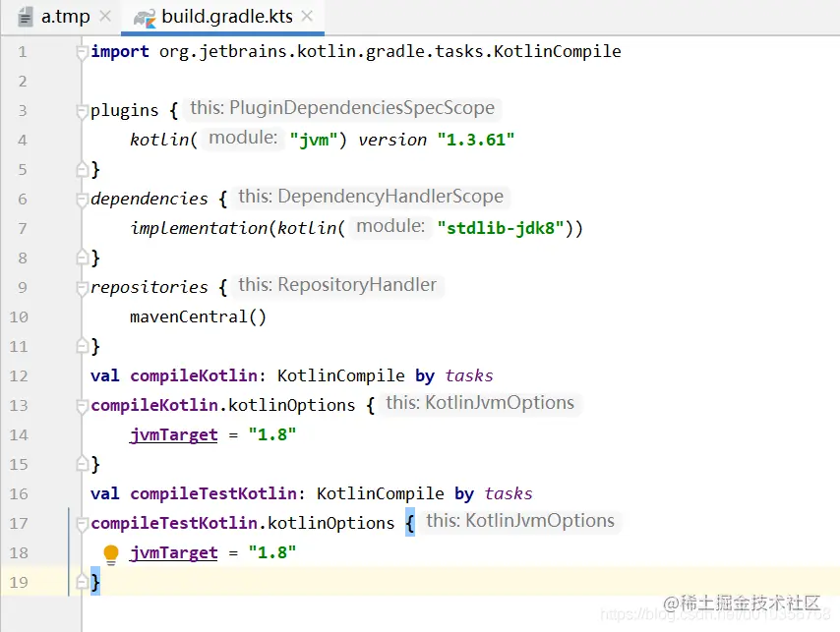Collapse the plugins block fold marker

tap(82, 111)
